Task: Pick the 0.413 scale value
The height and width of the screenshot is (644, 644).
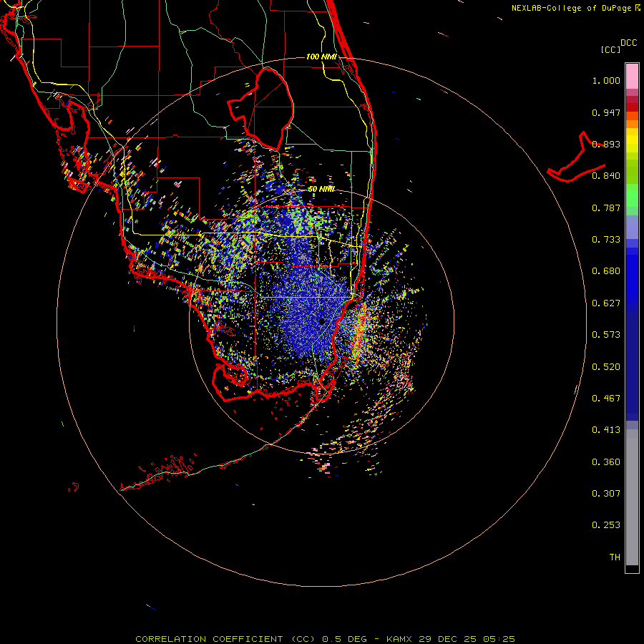Action: (x=606, y=430)
